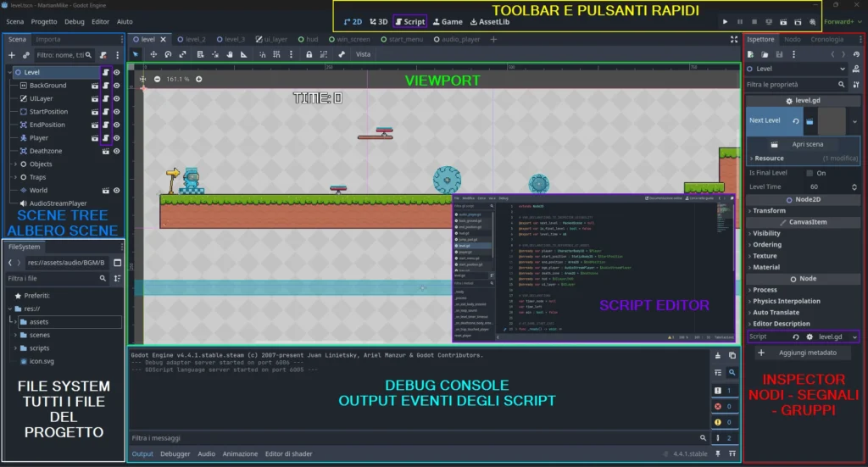The height and width of the screenshot is (467, 868).
Task: Run the current scene clapperboard icon
Action: [x=783, y=22]
